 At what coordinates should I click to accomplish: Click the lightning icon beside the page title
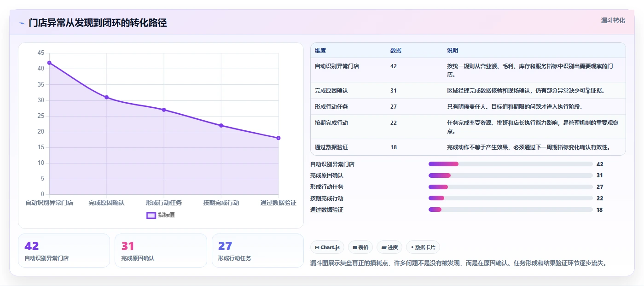tap(22, 23)
